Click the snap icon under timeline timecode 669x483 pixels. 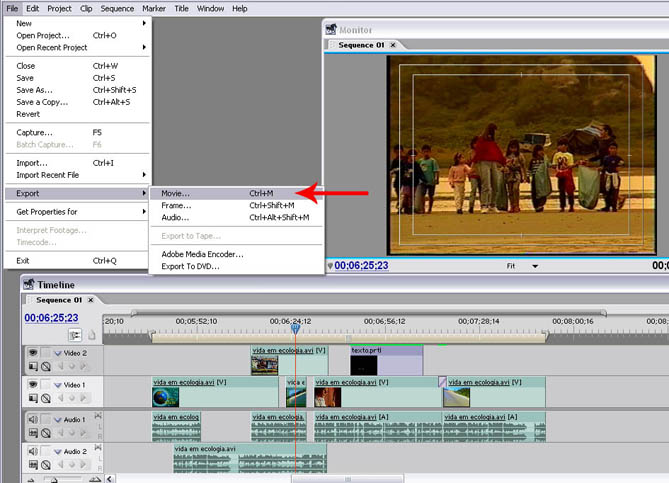point(75,335)
